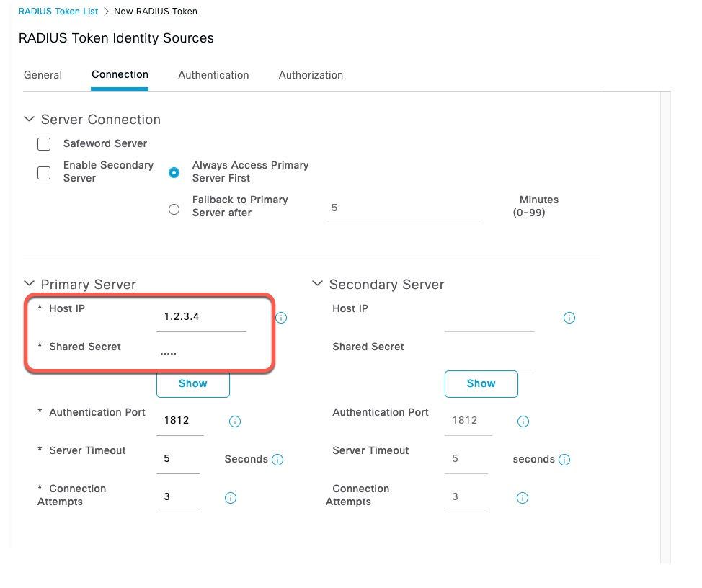Collapse the Primary Server section
Image resolution: width=702 pixels, height=588 pixels.
pos(29,283)
